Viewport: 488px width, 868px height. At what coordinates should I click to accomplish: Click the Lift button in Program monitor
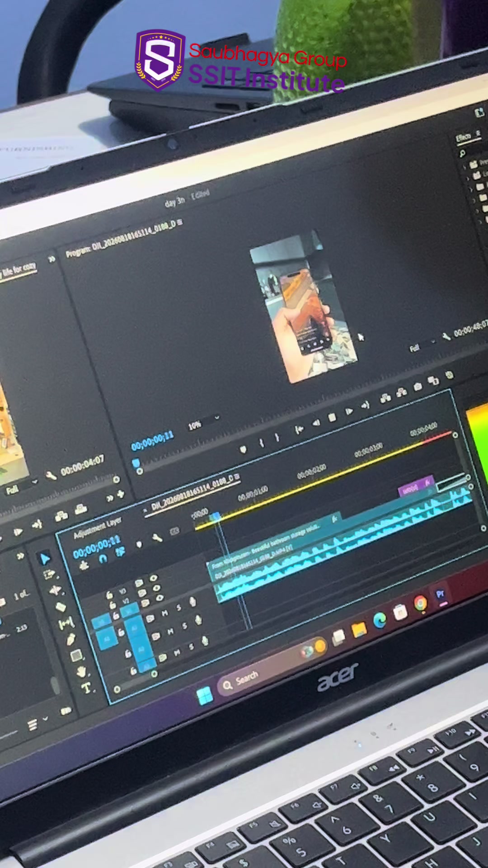coord(385,398)
